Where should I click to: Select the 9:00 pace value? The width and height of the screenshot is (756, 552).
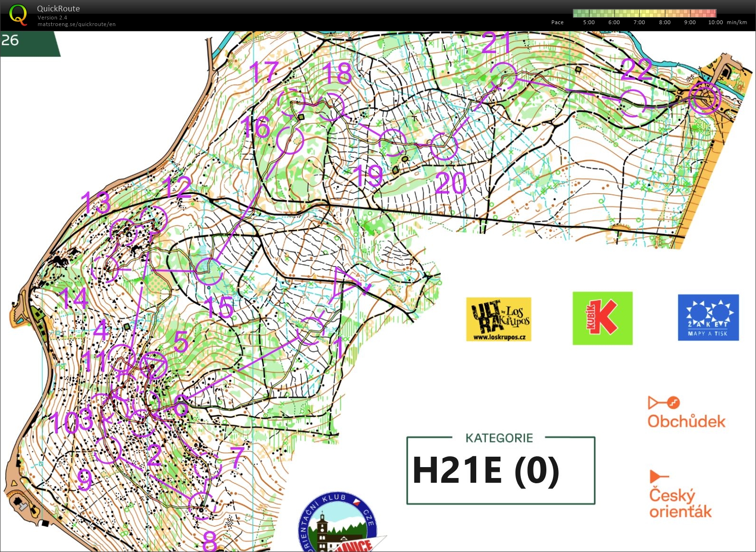[x=690, y=22]
